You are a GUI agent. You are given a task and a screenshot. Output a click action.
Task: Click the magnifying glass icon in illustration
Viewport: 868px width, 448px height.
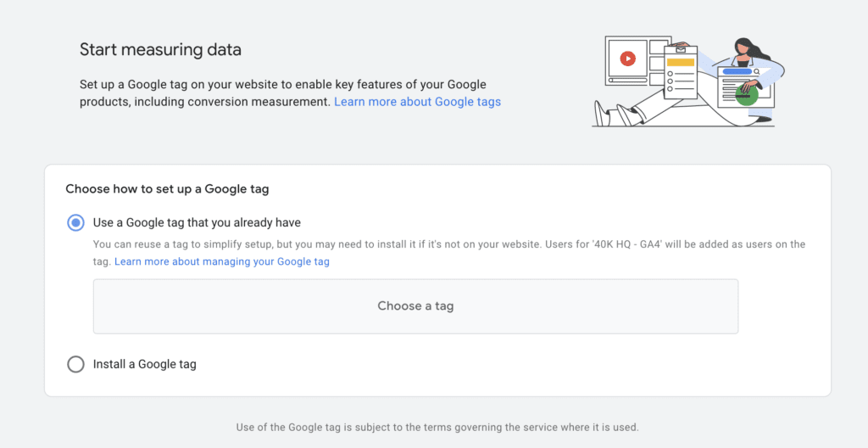click(756, 73)
